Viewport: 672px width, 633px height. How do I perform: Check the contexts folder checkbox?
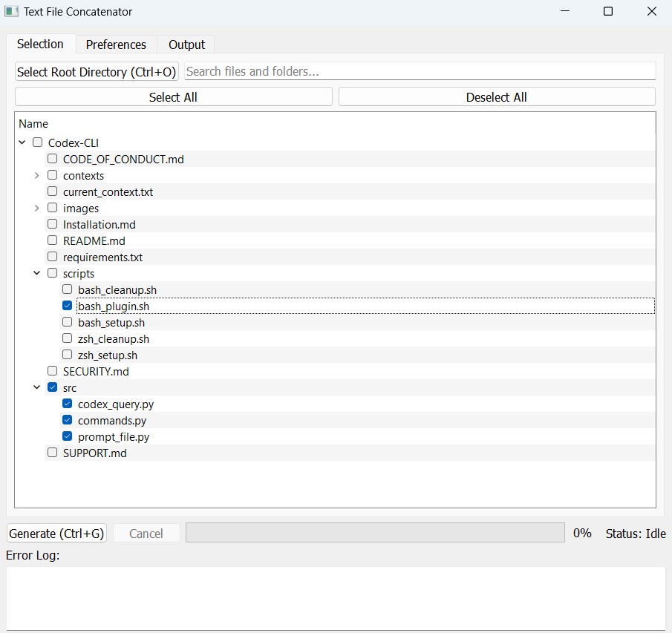click(x=52, y=175)
